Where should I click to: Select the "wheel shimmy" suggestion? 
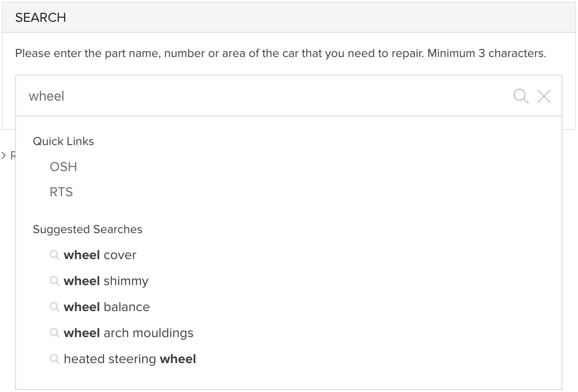106,281
